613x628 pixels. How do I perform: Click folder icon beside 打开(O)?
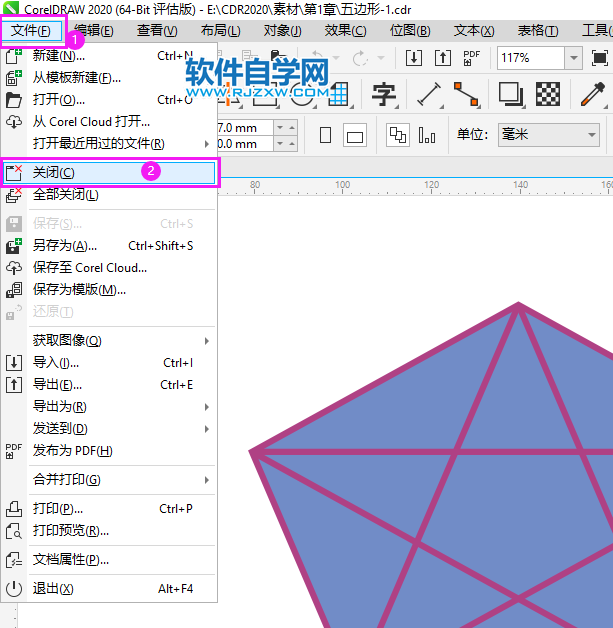coord(14,100)
